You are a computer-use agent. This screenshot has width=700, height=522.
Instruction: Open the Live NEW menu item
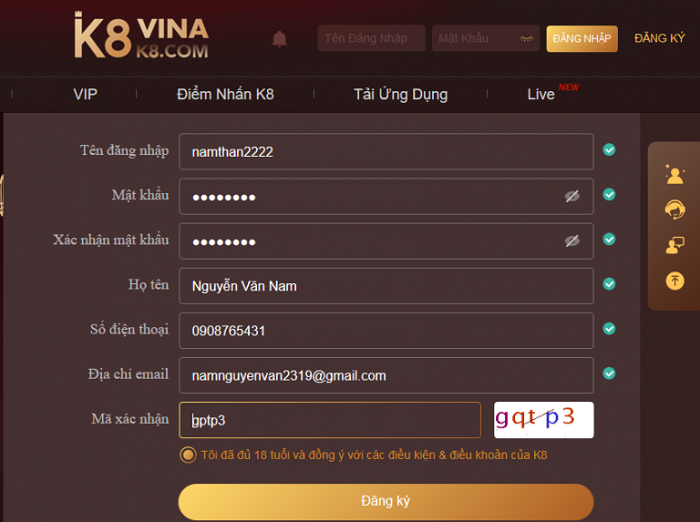pos(553,92)
